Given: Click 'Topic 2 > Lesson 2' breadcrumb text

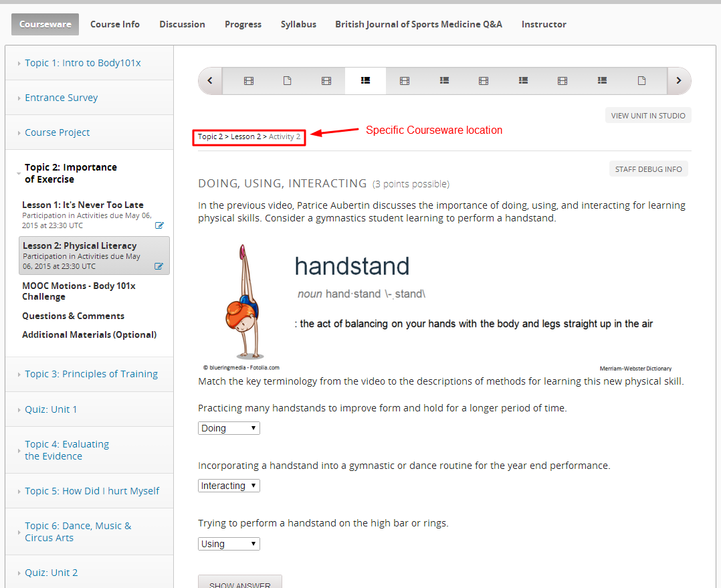Looking at the screenshot, I should click(229, 136).
